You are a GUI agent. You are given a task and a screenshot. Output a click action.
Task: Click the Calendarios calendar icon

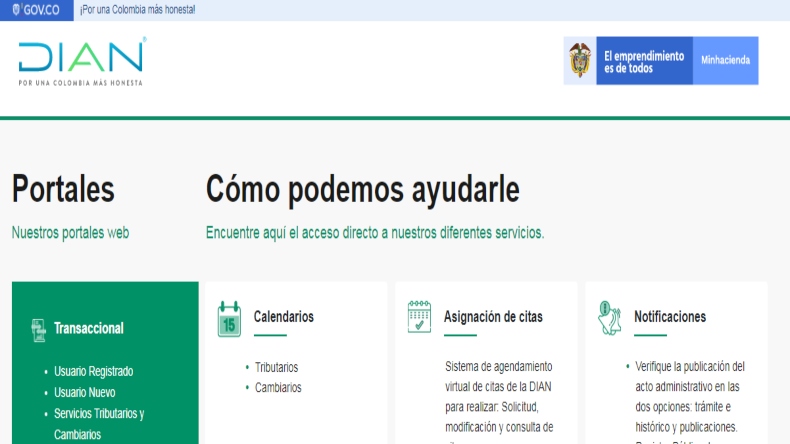229,318
